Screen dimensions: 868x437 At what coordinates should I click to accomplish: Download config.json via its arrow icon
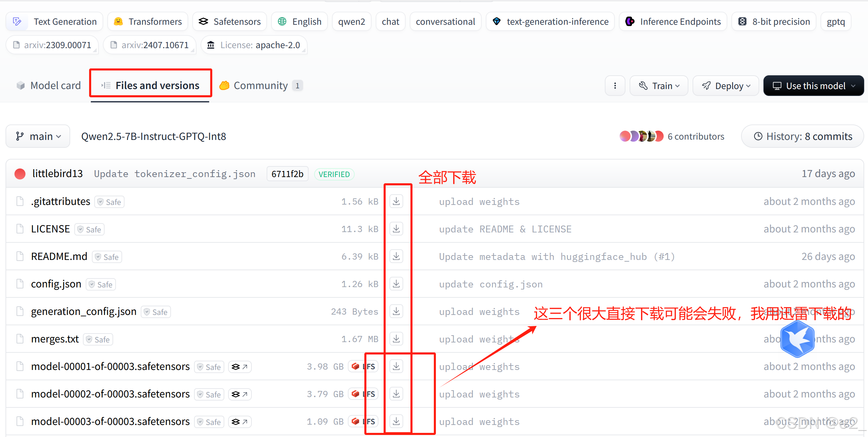coord(396,284)
